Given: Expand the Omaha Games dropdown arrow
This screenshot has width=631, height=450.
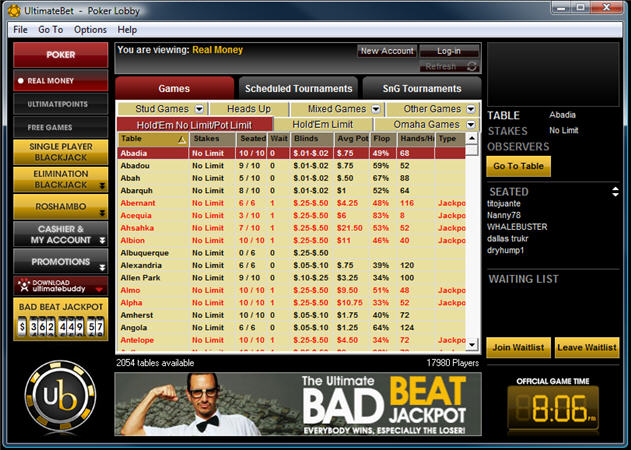Looking at the screenshot, I should [x=470, y=124].
